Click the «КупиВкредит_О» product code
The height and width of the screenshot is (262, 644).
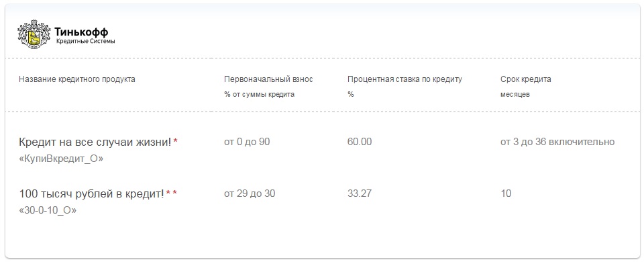[61, 159]
